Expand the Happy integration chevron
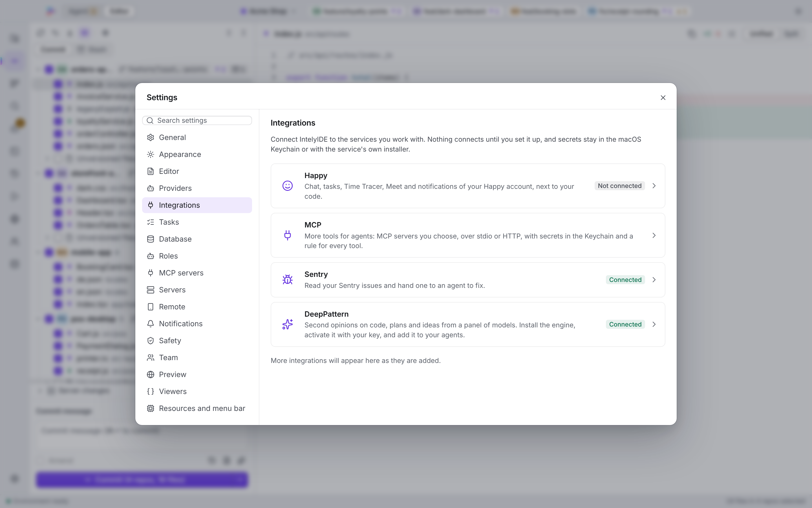The height and width of the screenshot is (508, 812). click(654, 186)
